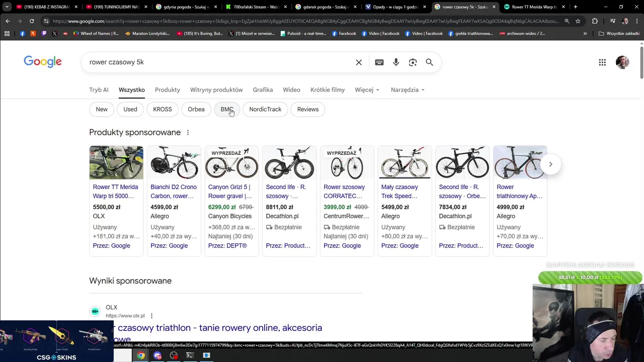Open the Rower szosowy CORRATEC listing
This screenshot has height=362, width=644.
pos(344,192)
